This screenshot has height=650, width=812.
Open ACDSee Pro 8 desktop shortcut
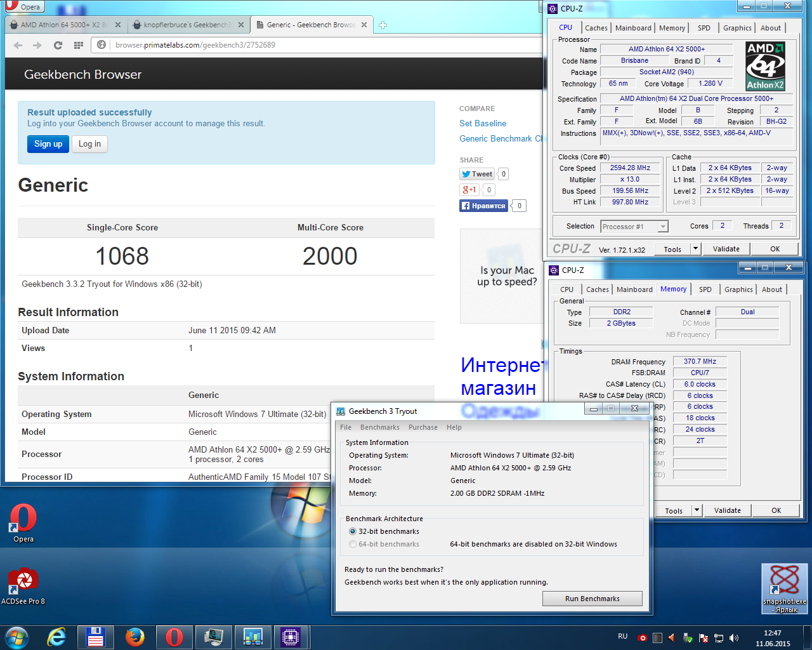click(x=23, y=585)
